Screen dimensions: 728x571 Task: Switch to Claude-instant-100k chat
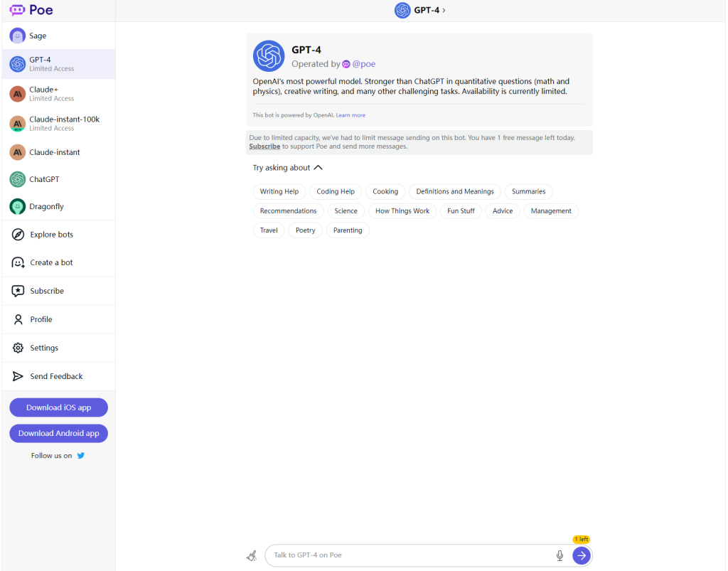[x=58, y=124]
